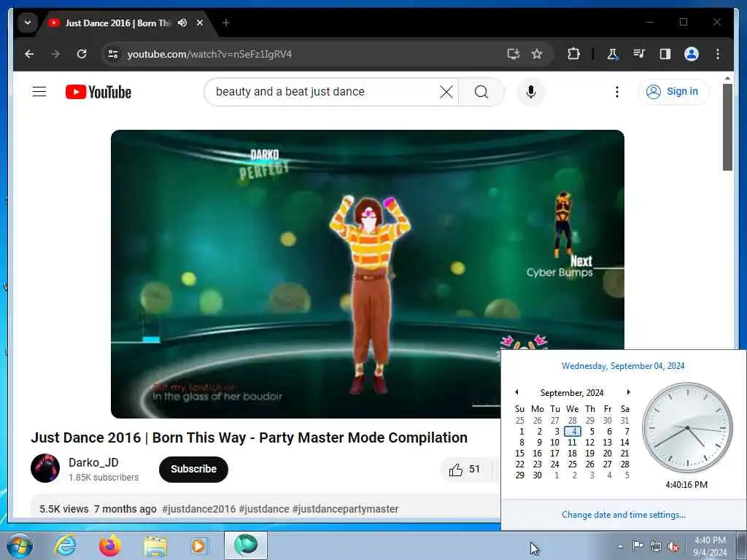Select today's date 4 in calendar

tap(573, 432)
